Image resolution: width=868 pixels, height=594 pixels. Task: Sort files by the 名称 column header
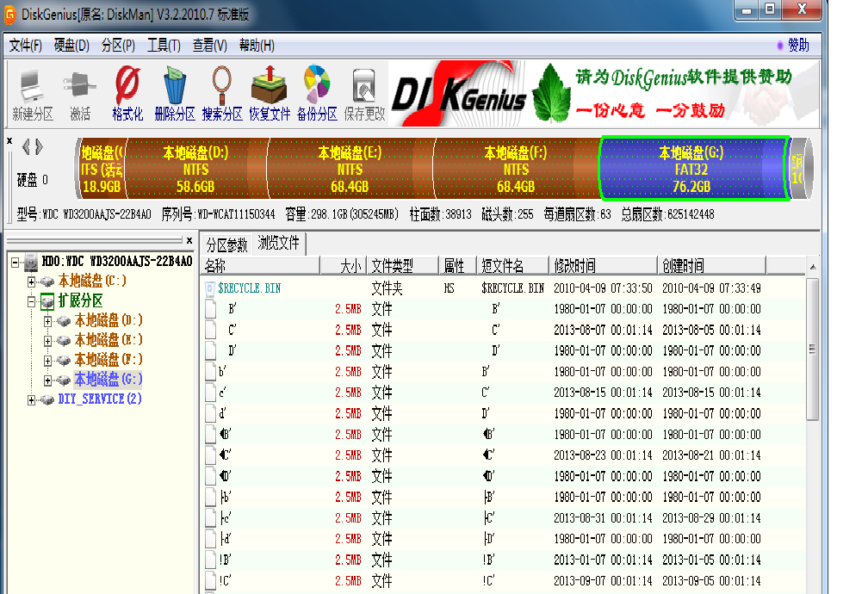[x=261, y=266]
